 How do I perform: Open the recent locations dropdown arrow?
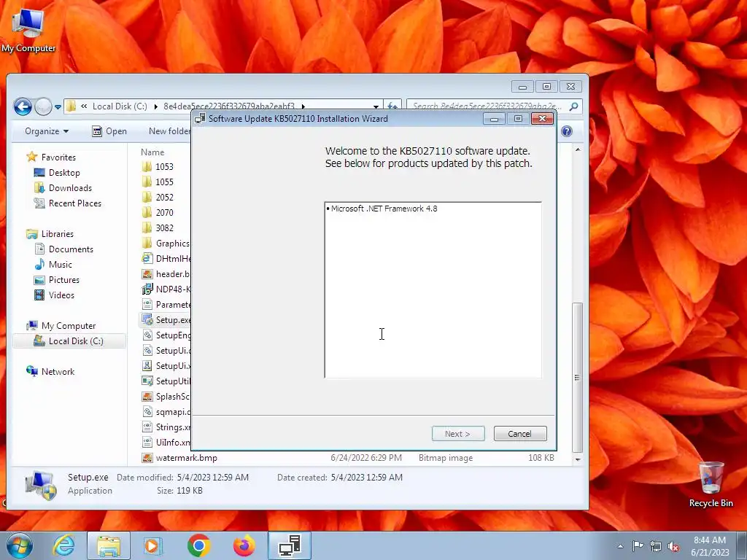[58, 106]
